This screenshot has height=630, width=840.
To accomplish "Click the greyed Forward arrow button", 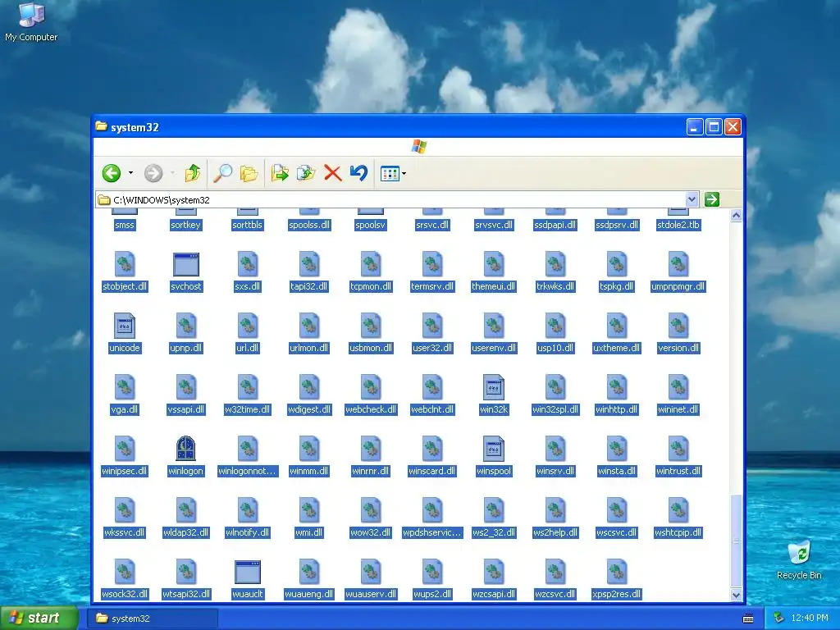I will click(153, 173).
